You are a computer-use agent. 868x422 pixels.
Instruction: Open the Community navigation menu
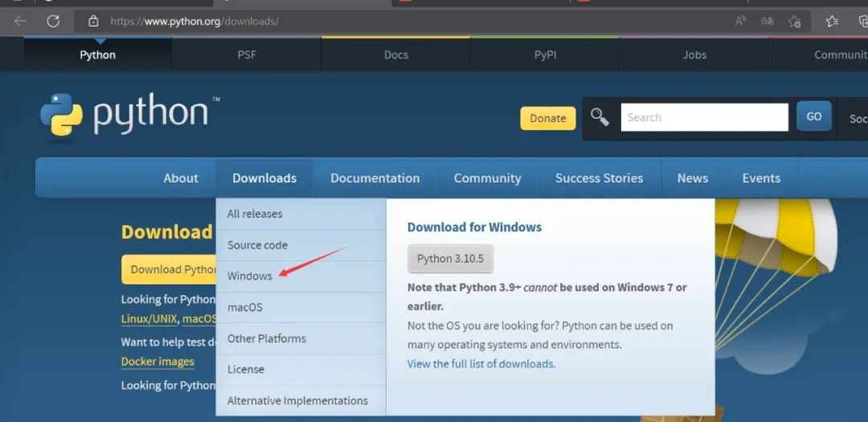487,178
